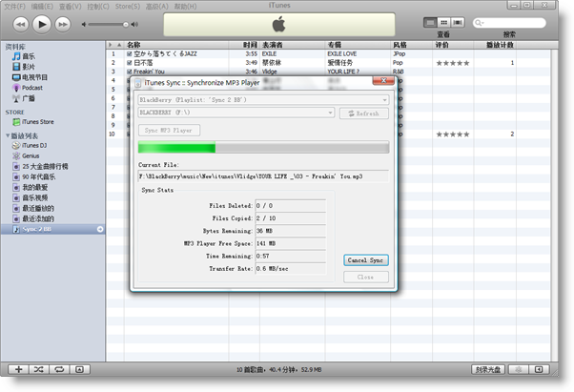Toggle shuffle playback
The width and height of the screenshot is (574, 392).
click(39, 369)
